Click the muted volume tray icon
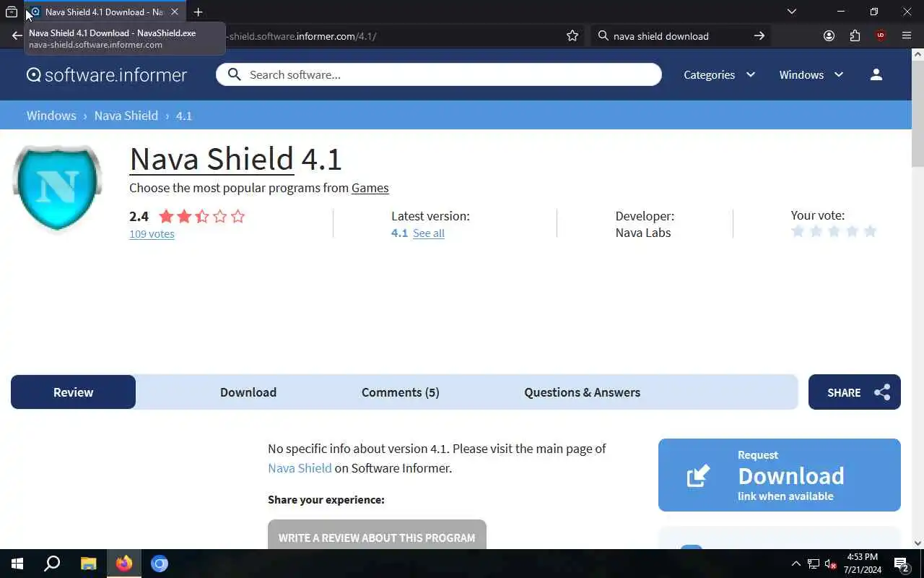The width and height of the screenshot is (924, 578). click(831, 564)
